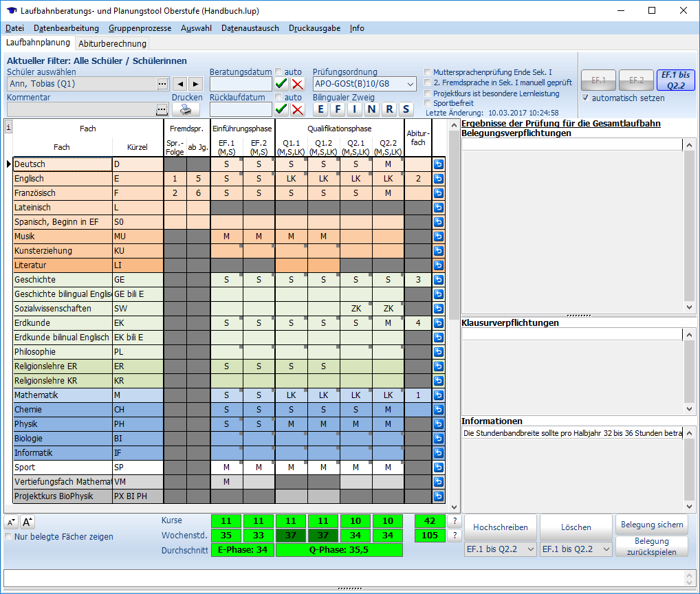Enable Muttersprachenprüfung Ende Sek. I

click(428, 72)
